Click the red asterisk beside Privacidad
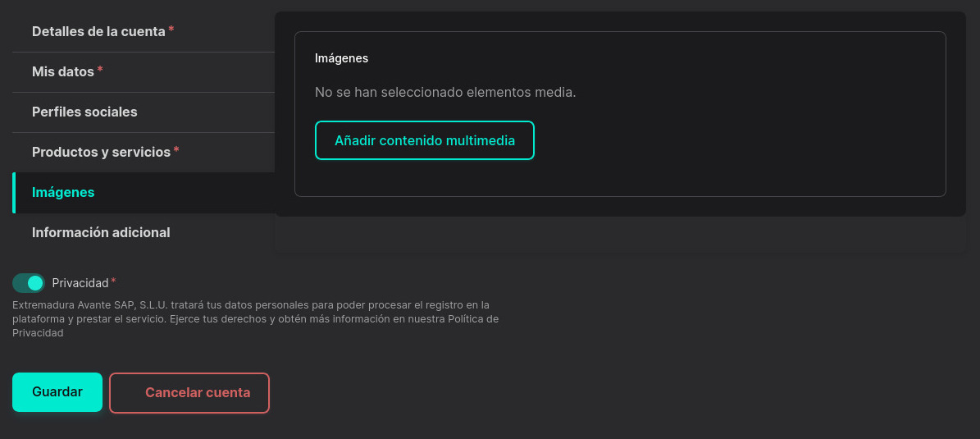The height and width of the screenshot is (439, 980). pyautogui.click(x=113, y=281)
